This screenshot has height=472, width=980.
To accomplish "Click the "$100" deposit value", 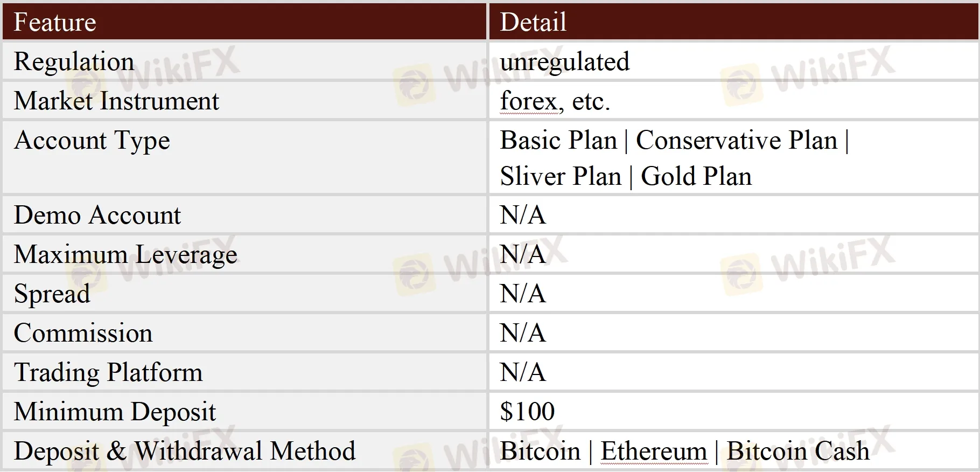I will point(527,412).
